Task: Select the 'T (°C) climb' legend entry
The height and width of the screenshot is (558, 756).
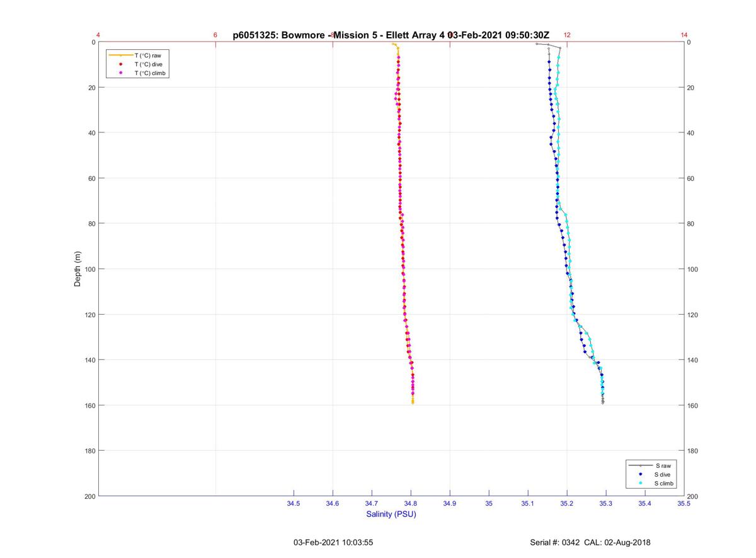Action: tap(137, 73)
